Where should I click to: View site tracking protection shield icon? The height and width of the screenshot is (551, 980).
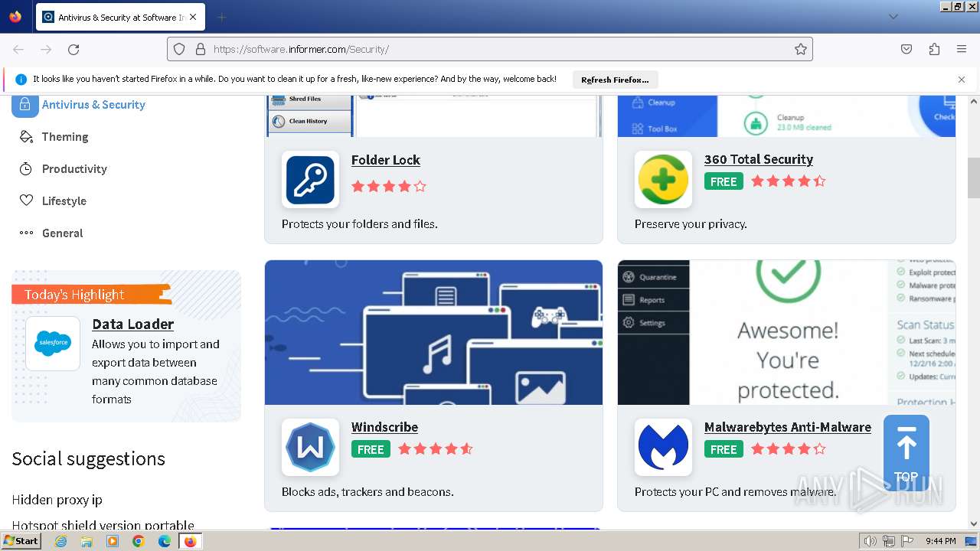point(179,49)
